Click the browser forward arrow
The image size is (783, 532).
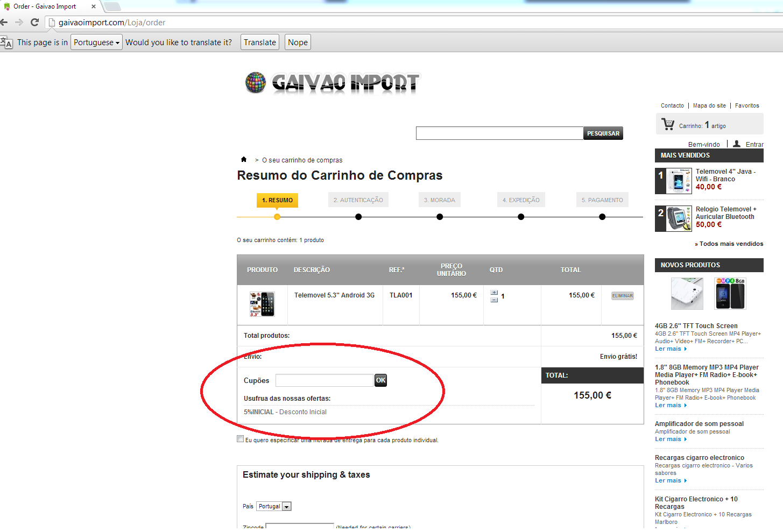coord(19,22)
